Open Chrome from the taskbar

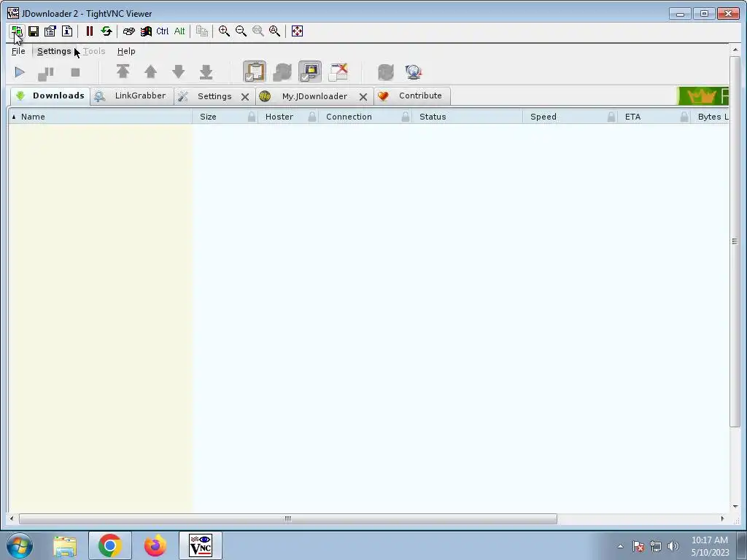[x=110, y=545]
